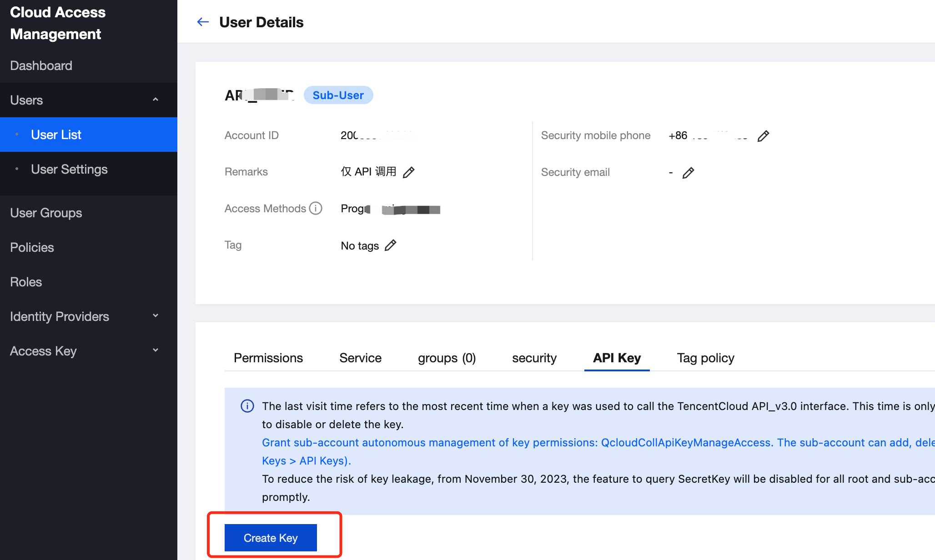
Task: Open the Service tab
Action: (x=360, y=358)
